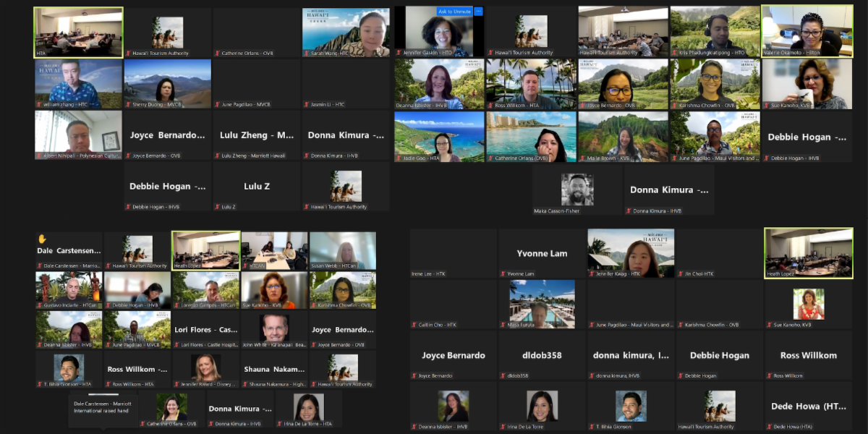Click the muted mic icon next to Yvonne Lam's name label

click(x=503, y=274)
